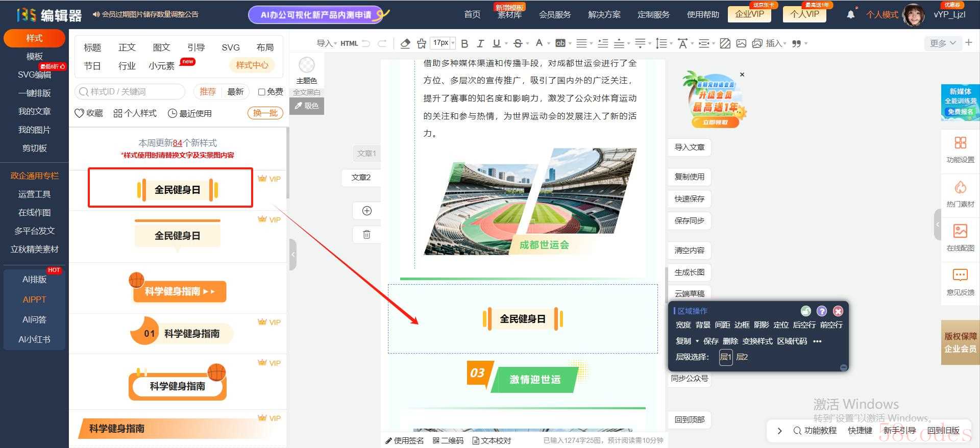Click the trash icon beside the article
The width and height of the screenshot is (980, 448).
[x=366, y=235]
